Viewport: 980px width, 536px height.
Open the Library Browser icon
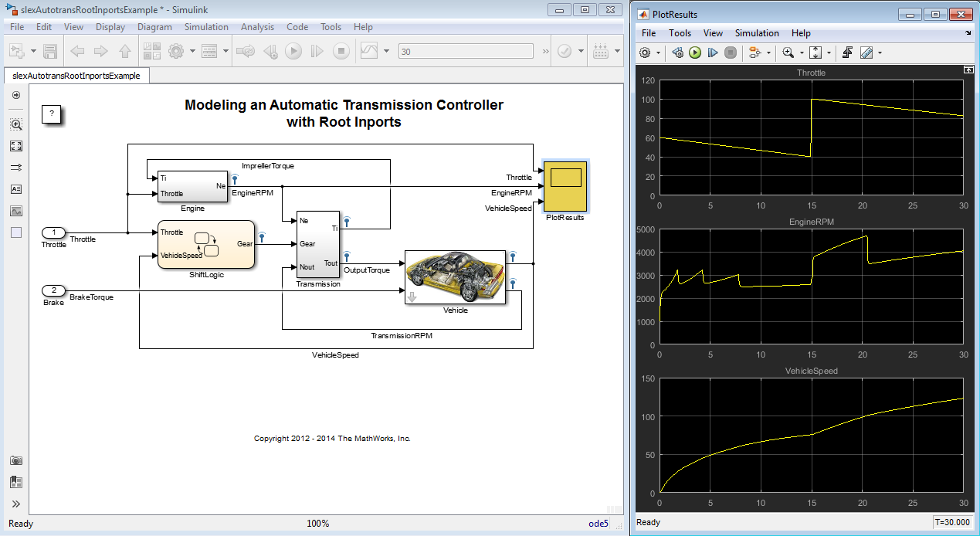point(151,51)
